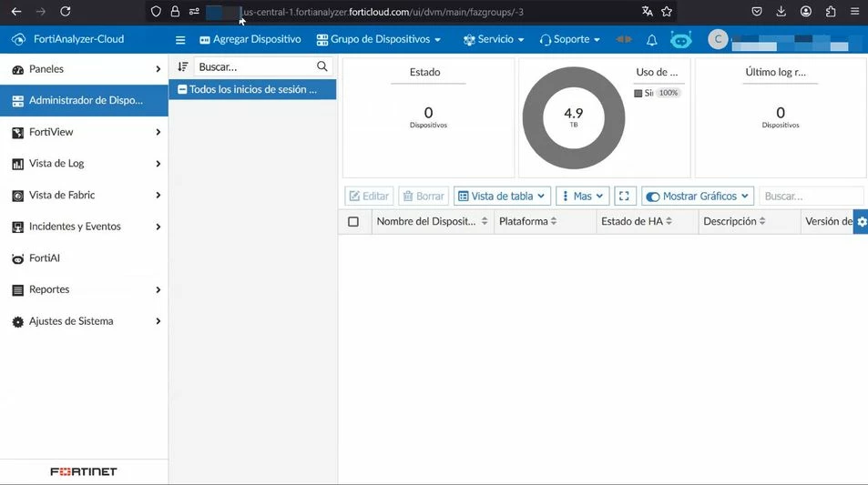Open the Soporte dropdown menu
The image size is (868, 485).
point(569,39)
